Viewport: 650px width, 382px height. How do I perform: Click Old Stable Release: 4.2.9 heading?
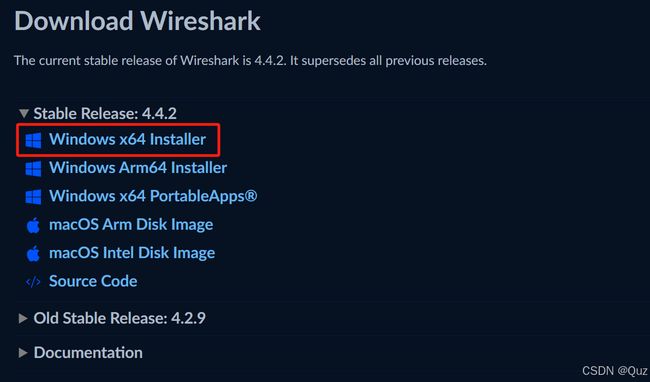coord(119,318)
